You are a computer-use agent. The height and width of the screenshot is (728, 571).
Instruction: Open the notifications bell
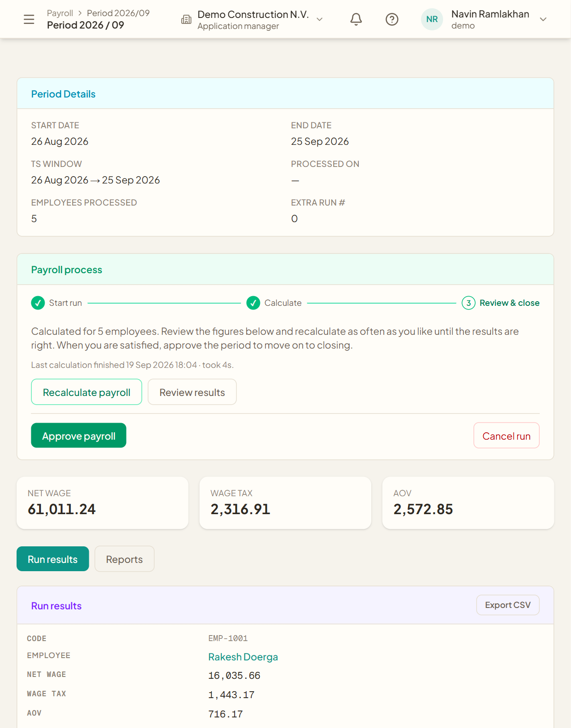coord(356,19)
